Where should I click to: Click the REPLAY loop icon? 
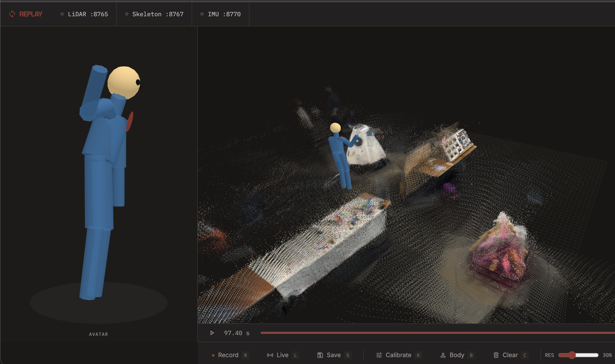tap(12, 14)
